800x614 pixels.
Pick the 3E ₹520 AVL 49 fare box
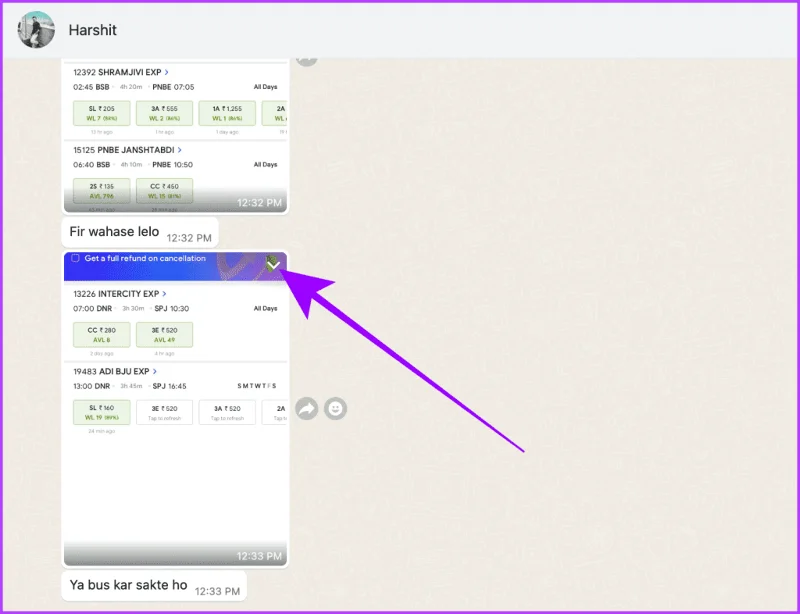[x=164, y=334]
